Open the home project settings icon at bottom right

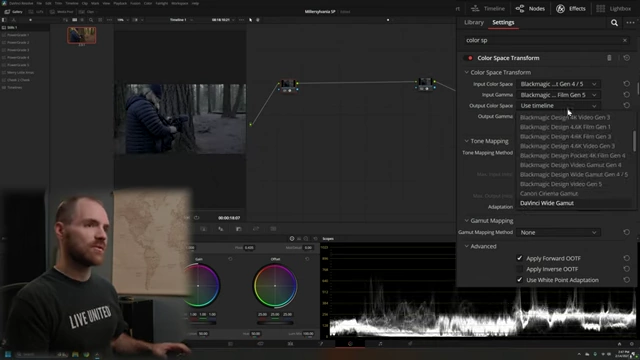click(x=619, y=344)
